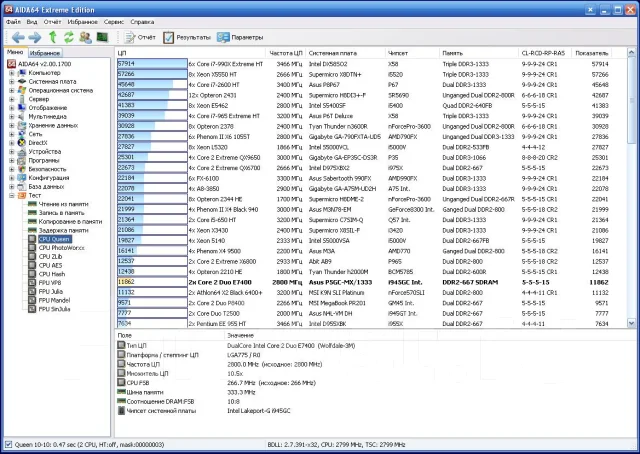Select FPU Mandel benchmark
Image resolution: width=640 pixels, height=454 pixels.
[x=54, y=300]
